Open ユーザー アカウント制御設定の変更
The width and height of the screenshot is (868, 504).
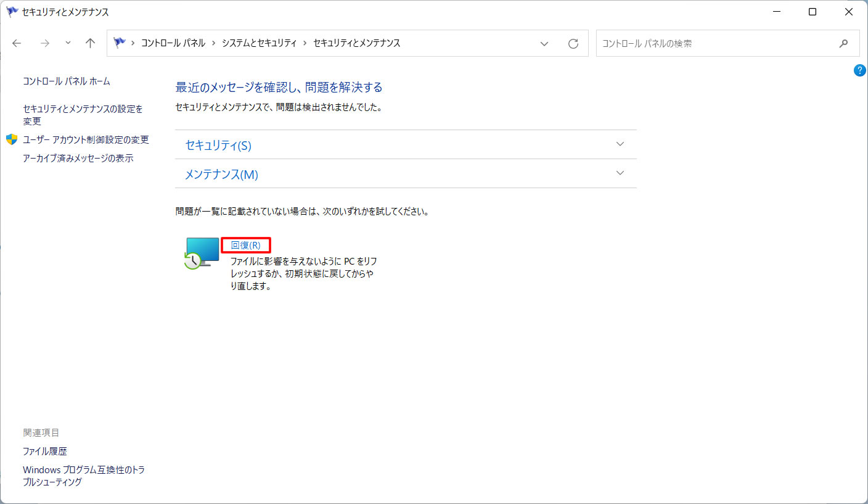point(86,140)
